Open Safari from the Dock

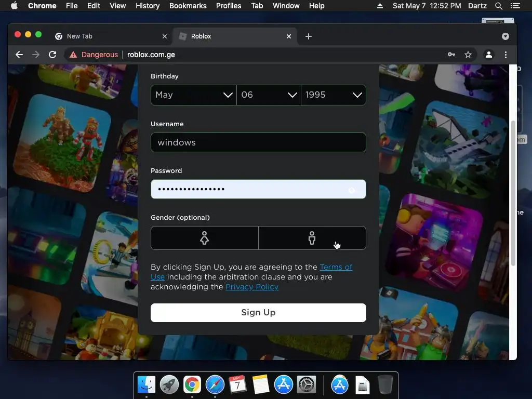click(x=215, y=384)
